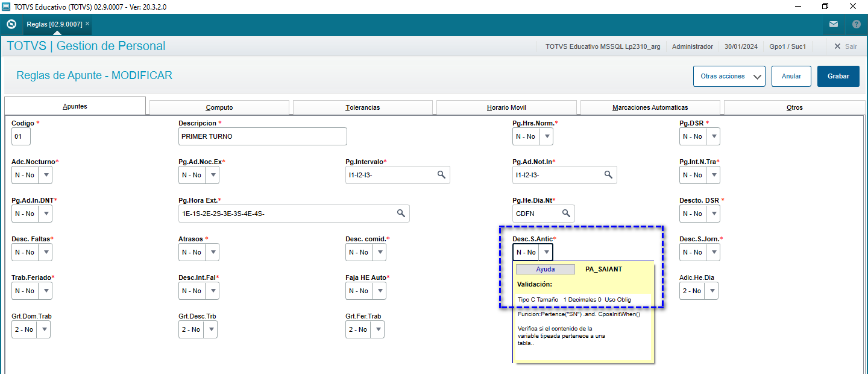Expand the Adic.He.Dia dropdown
Screen dimensions: 868x374
click(x=711, y=291)
